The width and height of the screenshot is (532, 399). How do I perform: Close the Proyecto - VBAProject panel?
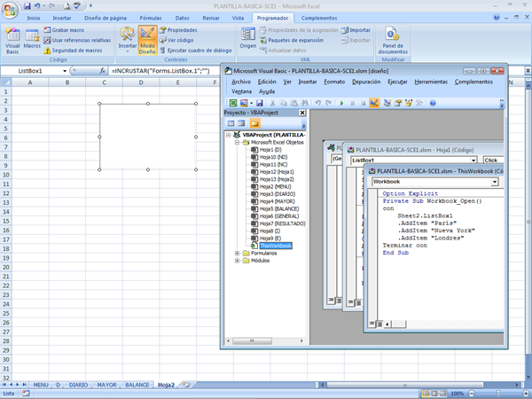pos(302,113)
